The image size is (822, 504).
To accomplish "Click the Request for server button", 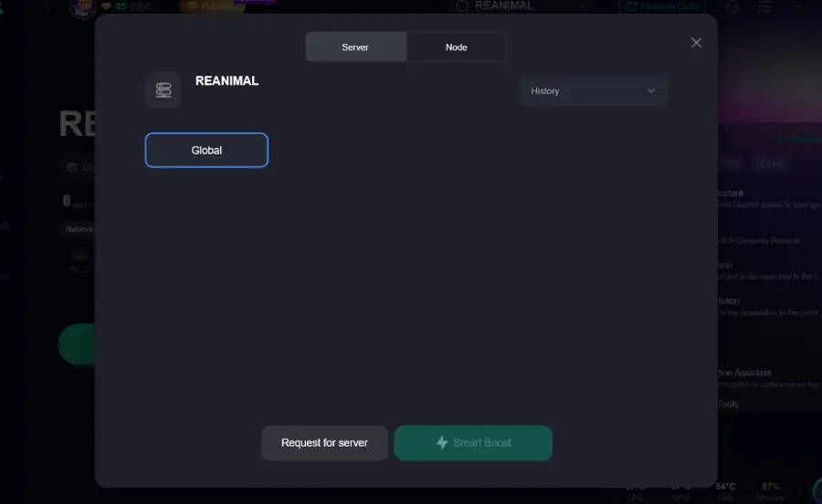I will tap(324, 443).
